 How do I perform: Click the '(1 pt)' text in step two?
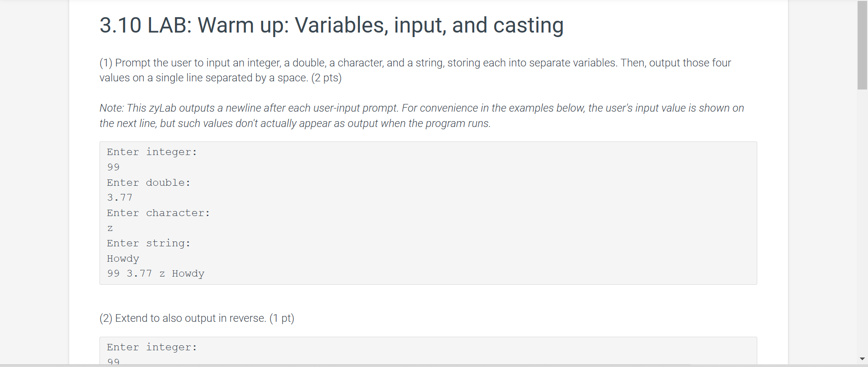click(282, 318)
